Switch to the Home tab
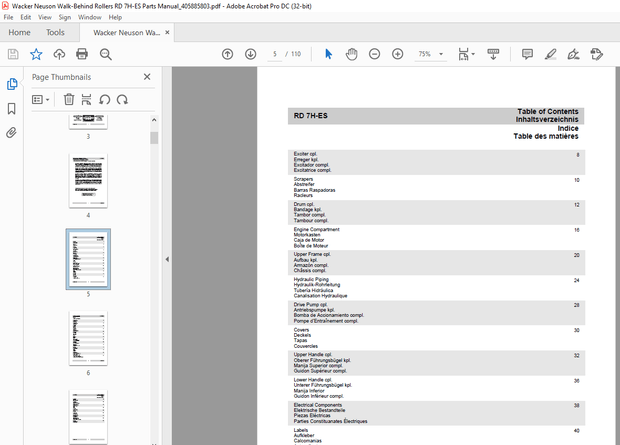 click(x=19, y=32)
